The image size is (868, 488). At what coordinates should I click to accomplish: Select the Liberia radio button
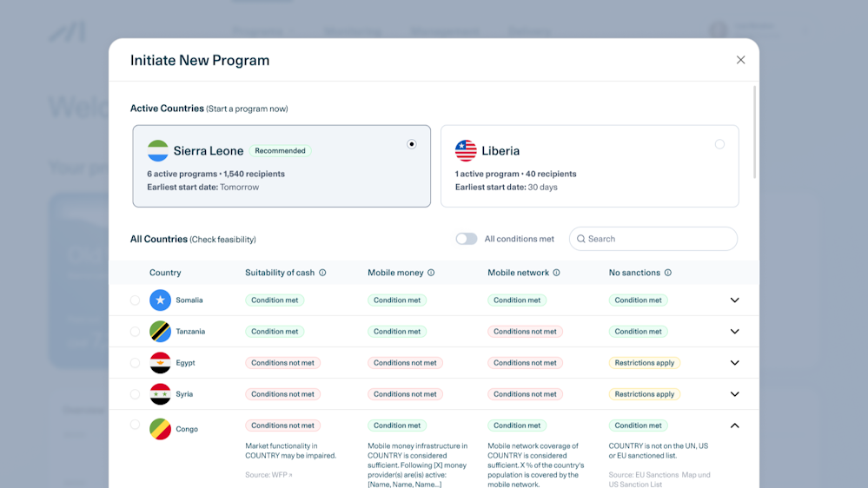tap(719, 144)
